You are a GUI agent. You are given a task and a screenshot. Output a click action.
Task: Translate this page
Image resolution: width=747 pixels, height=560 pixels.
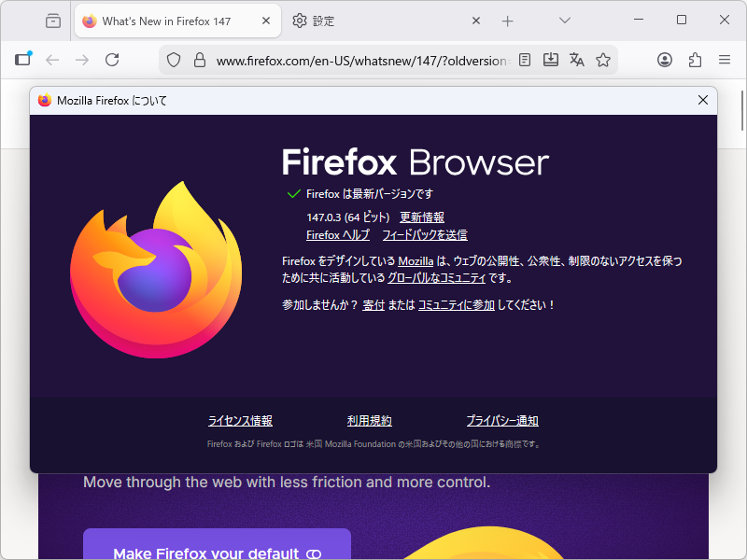[576, 59]
